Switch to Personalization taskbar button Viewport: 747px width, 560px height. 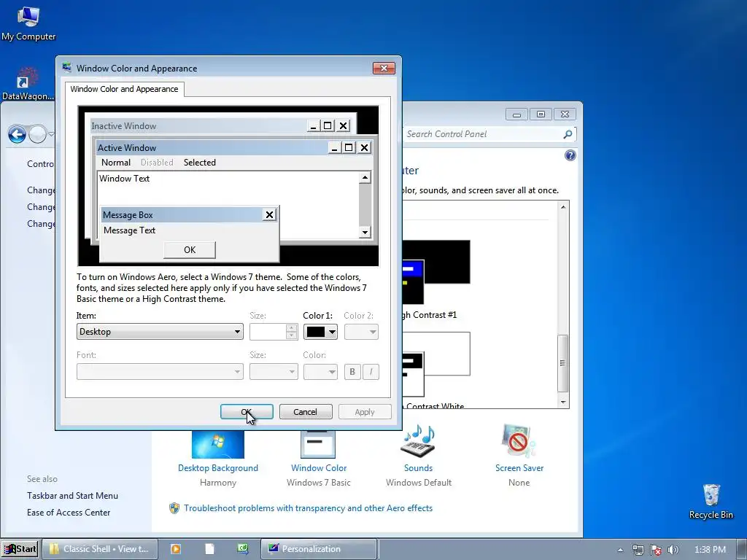click(x=319, y=548)
